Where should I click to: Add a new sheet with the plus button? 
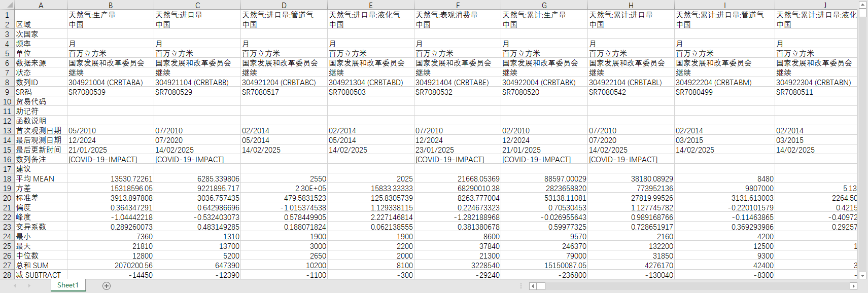click(x=107, y=286)
